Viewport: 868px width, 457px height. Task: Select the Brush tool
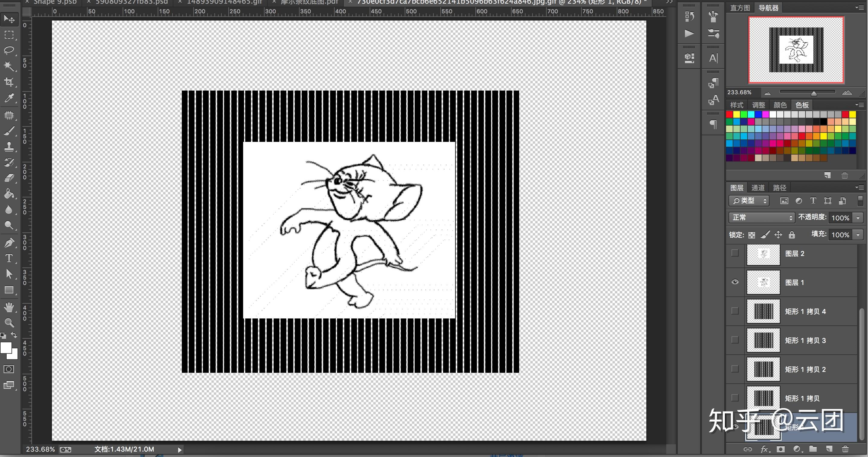(9, 131)
